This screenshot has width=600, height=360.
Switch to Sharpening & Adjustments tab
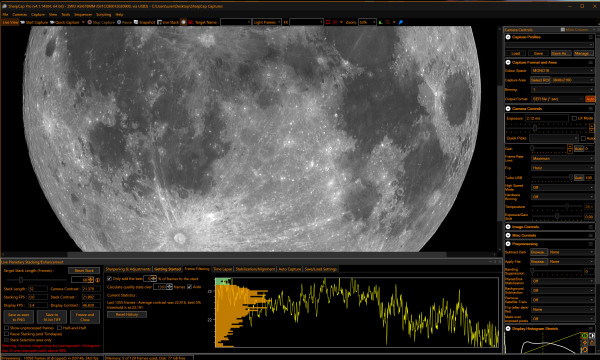tap(128, 269)
